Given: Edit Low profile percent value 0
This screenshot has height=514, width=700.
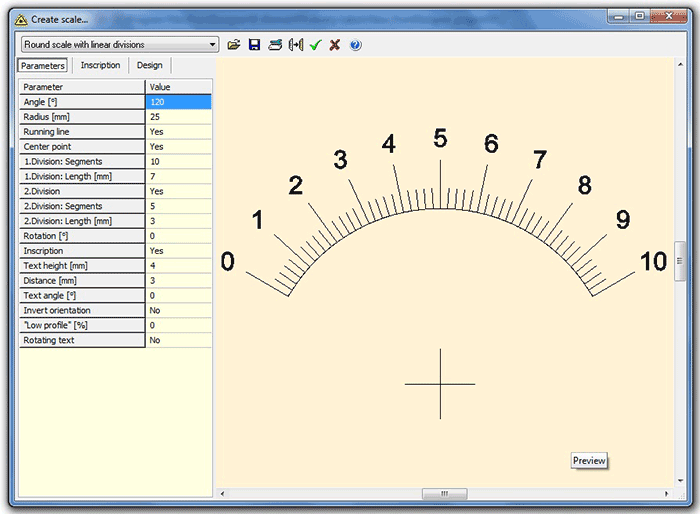Looking at the screenshot, I should coord(179,325).
